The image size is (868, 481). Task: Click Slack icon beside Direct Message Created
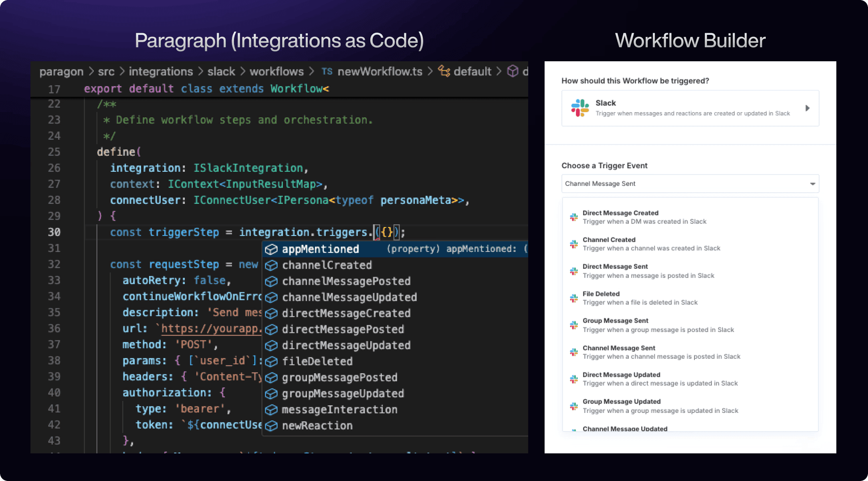click(x=574, y=217)
